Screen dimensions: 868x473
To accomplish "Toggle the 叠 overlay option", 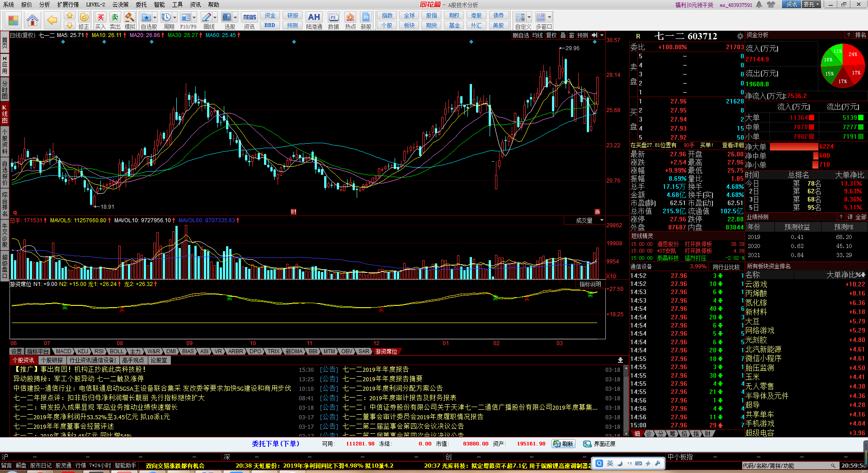I will (563, 35).
